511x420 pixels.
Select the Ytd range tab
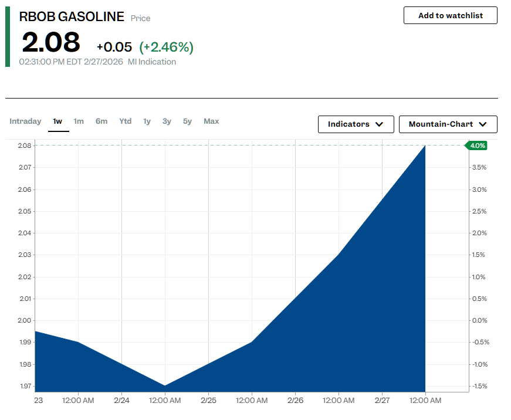pyautogui.click(x=126, y=121)
